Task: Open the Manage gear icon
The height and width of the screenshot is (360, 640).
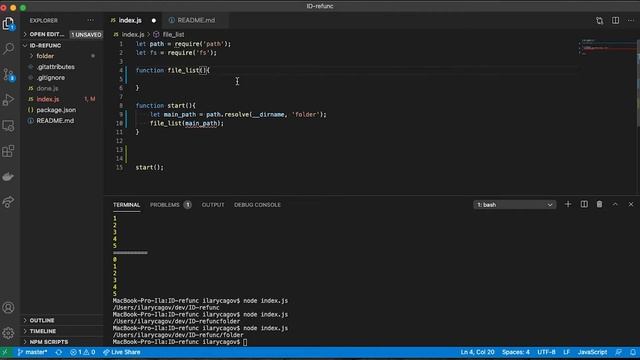Action: coord(9,333)
